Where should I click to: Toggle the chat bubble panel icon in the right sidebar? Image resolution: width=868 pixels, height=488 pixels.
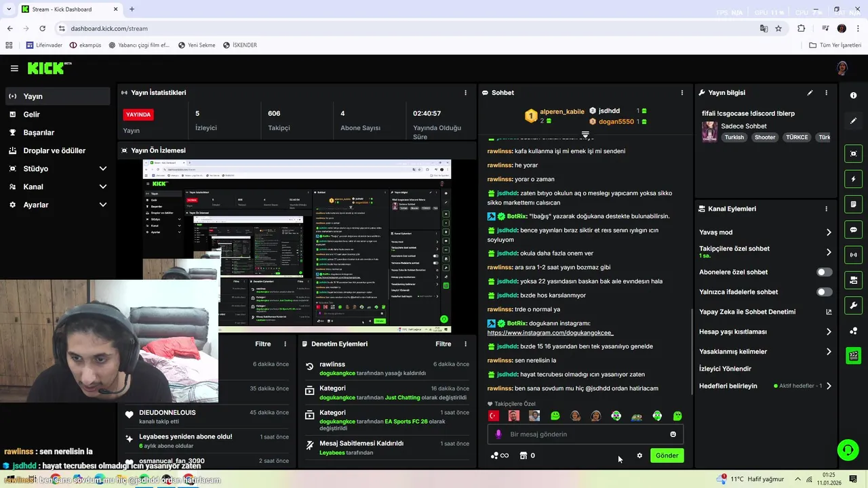tap(854, 230)
